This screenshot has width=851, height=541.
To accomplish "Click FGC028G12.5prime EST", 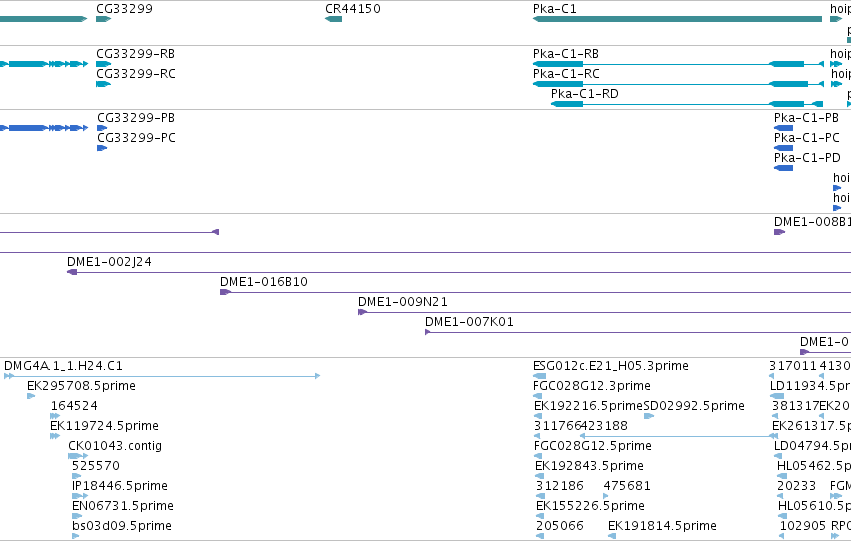I will [x=537, y=456].
